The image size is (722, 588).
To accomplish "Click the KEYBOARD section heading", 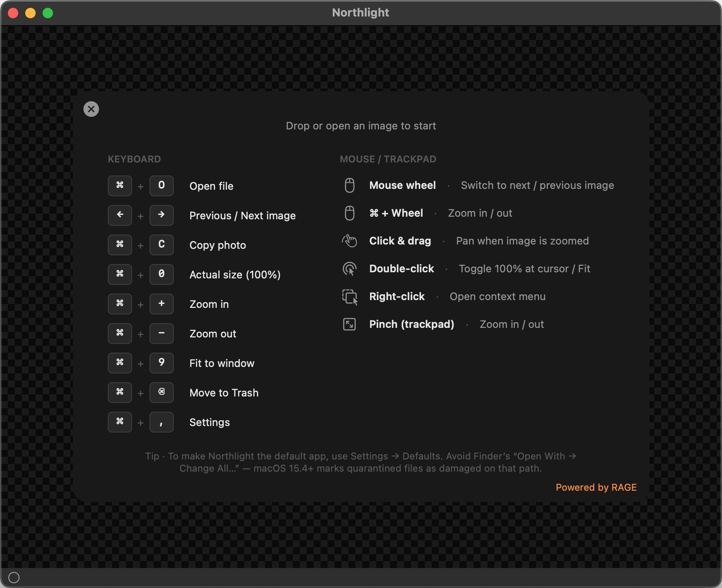I will click(134, 159).
